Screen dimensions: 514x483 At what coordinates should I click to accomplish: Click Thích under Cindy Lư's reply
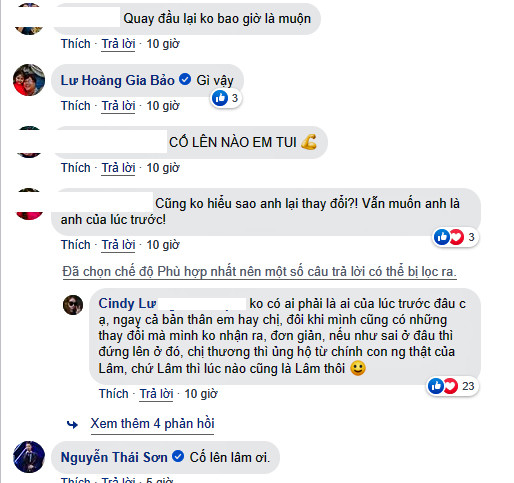(114, 394)
